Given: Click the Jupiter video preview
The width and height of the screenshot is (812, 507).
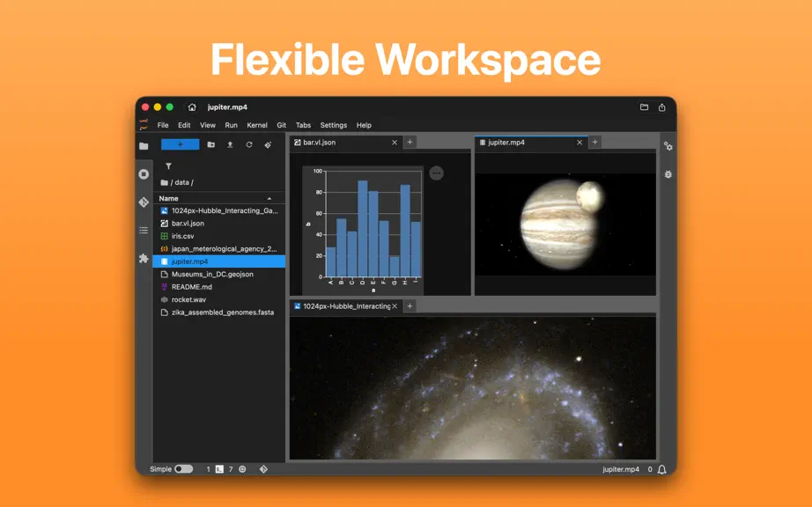Looking at the screenshot, I should tap(565, 224).
